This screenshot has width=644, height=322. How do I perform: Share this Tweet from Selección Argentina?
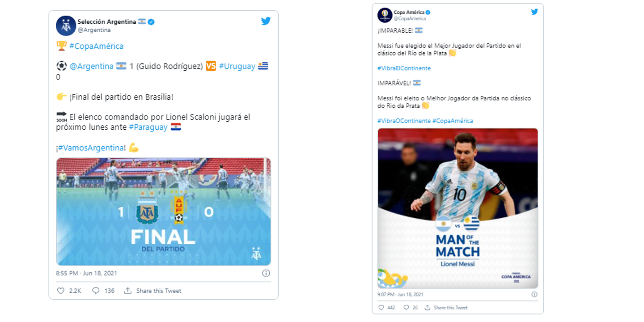tap(153, 291)
